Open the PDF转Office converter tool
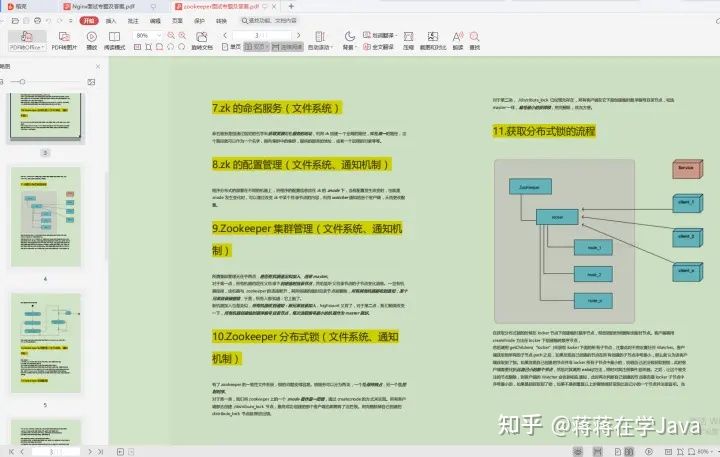720x457 pixels. pyautogui.click(x=27, y=40)
